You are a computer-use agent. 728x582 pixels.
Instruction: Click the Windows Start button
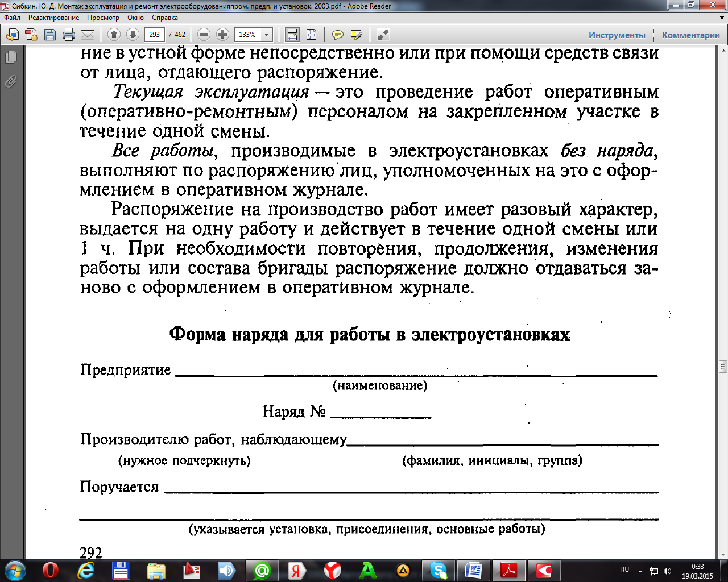(x=15, y=570)
